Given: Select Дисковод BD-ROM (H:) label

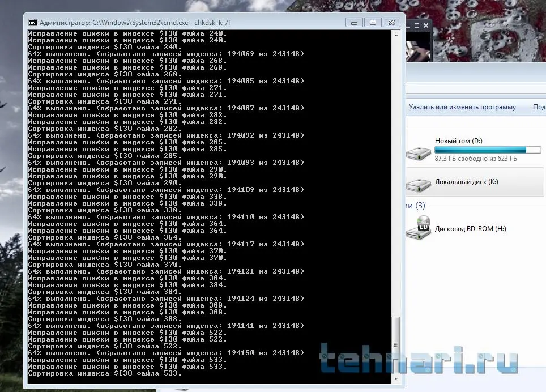Looking at the screenshot, I should click(471, 229).
